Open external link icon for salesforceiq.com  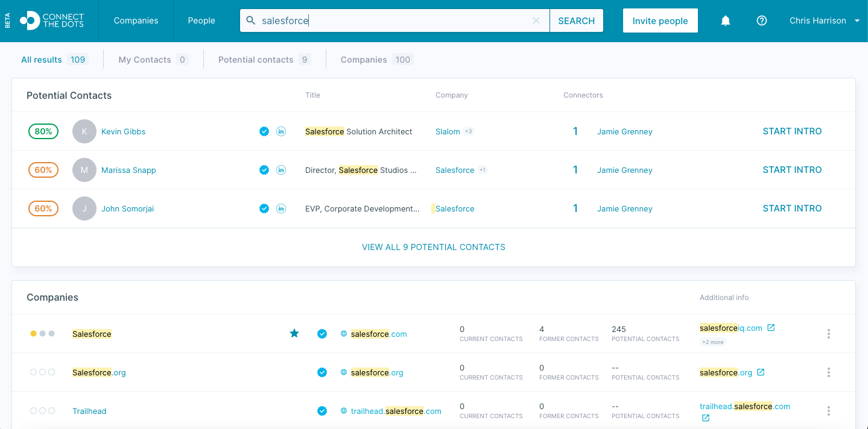pos(771,328)
